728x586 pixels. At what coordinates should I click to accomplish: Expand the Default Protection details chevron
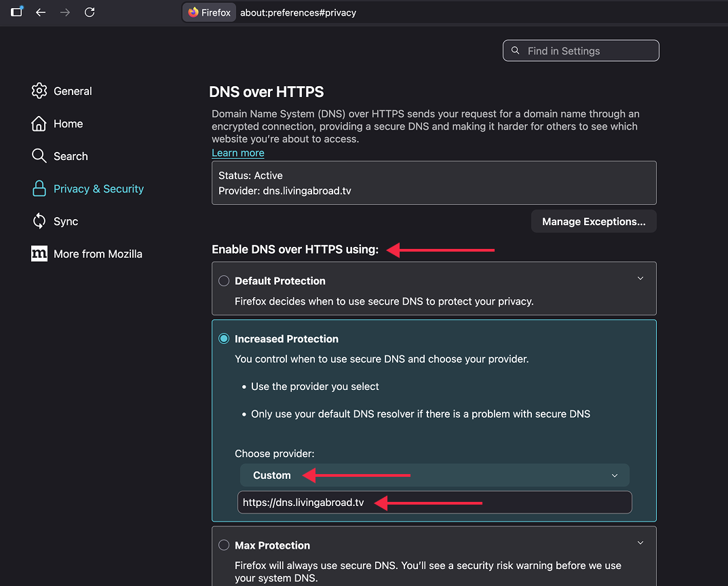640,279
